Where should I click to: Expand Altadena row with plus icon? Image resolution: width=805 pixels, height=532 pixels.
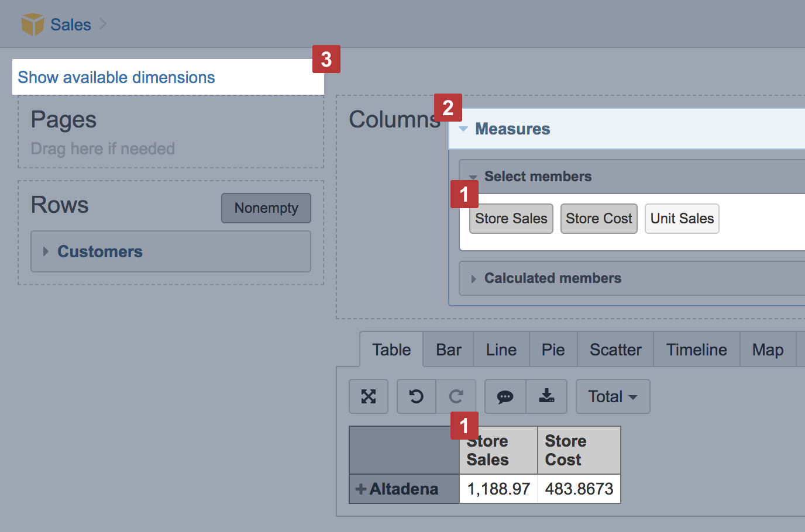coord(361,489)
